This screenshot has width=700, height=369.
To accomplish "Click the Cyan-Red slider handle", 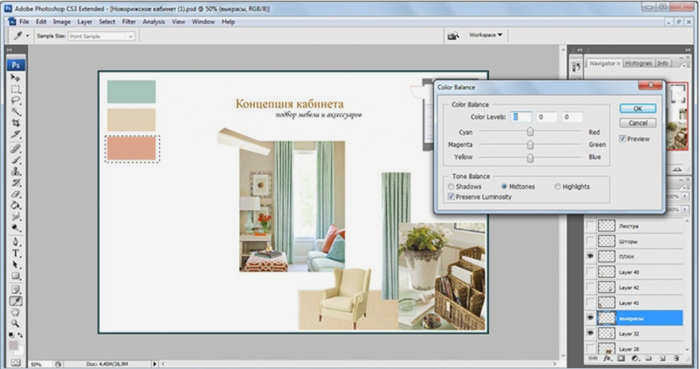I will click(x=530, y=132).
